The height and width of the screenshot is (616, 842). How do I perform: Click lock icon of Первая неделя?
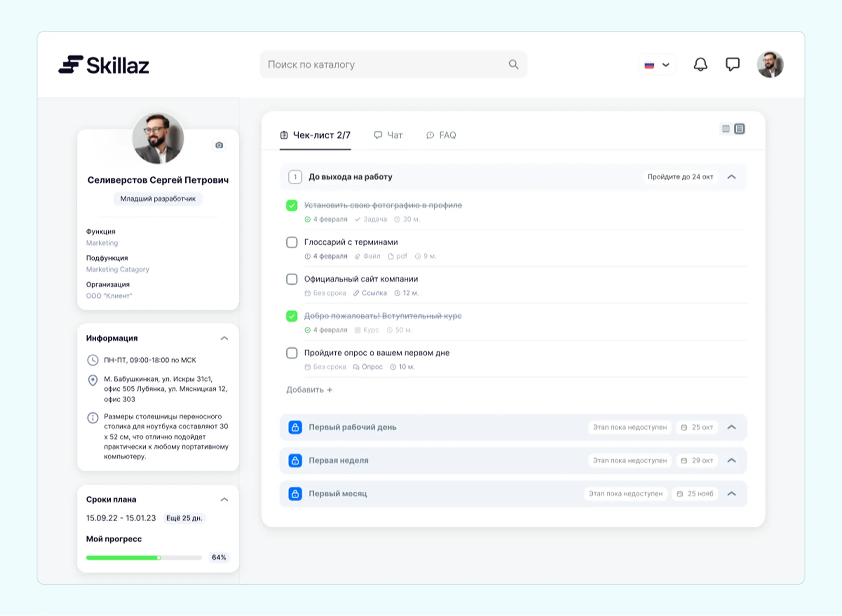click(x=295, y=460)
